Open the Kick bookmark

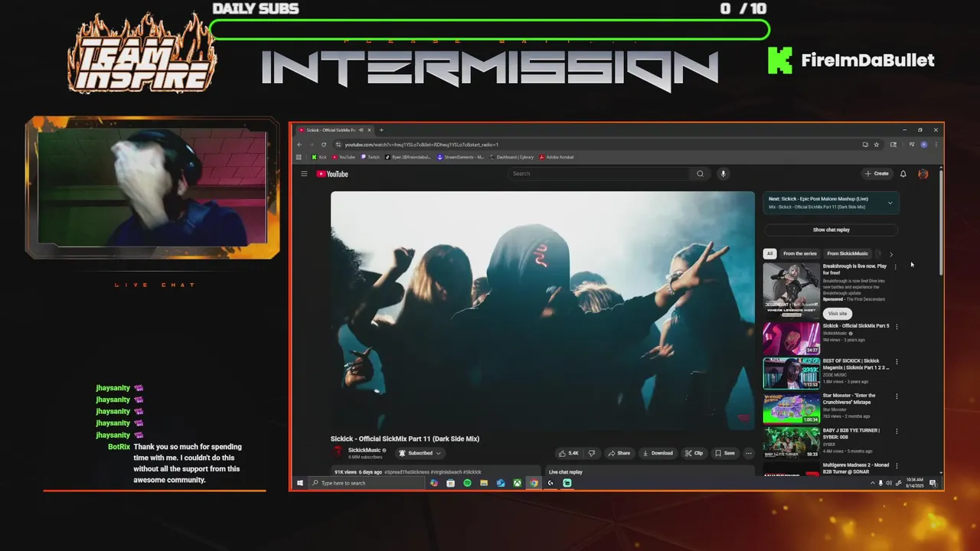319,157
